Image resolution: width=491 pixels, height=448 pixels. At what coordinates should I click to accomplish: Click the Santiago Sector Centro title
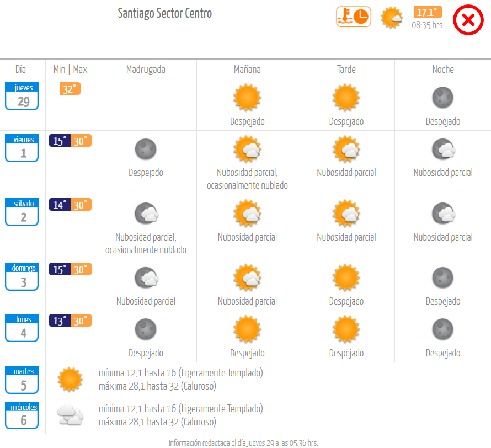pos(165,13)
